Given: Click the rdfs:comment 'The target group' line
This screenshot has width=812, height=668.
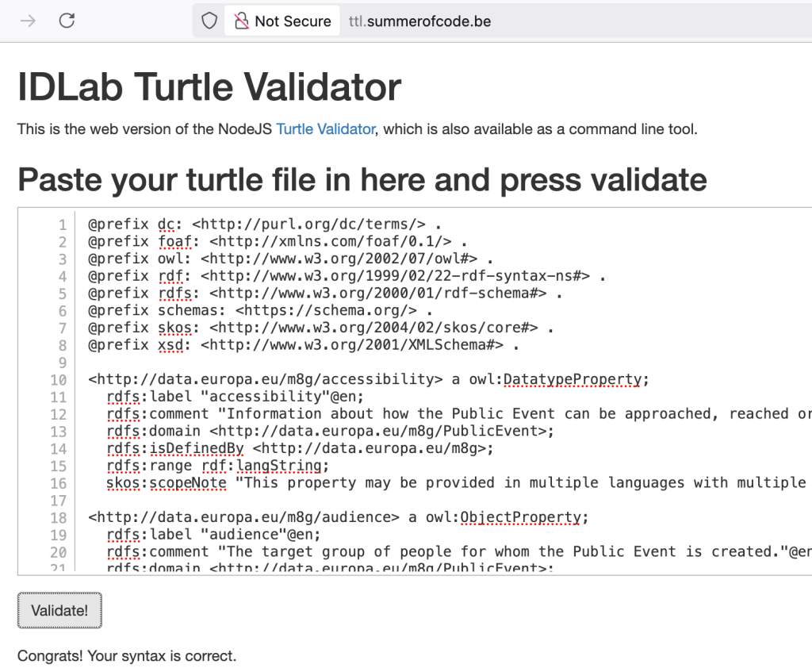Looking at the screenshot, I should coord(459,551).
